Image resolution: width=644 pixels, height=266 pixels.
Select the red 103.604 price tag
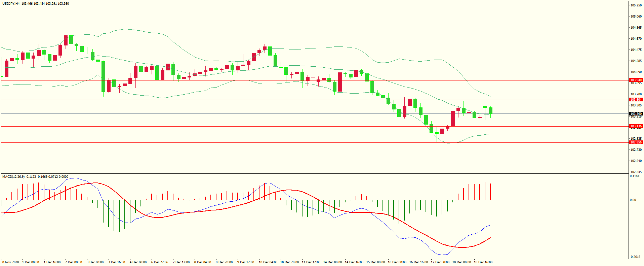[x=636, y=100]
